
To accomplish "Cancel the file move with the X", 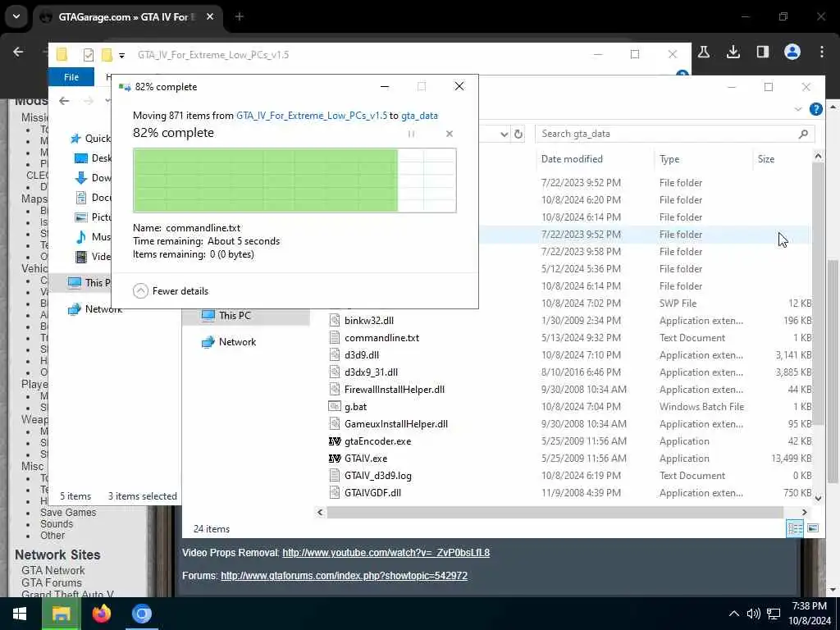I will click(450, 134).
